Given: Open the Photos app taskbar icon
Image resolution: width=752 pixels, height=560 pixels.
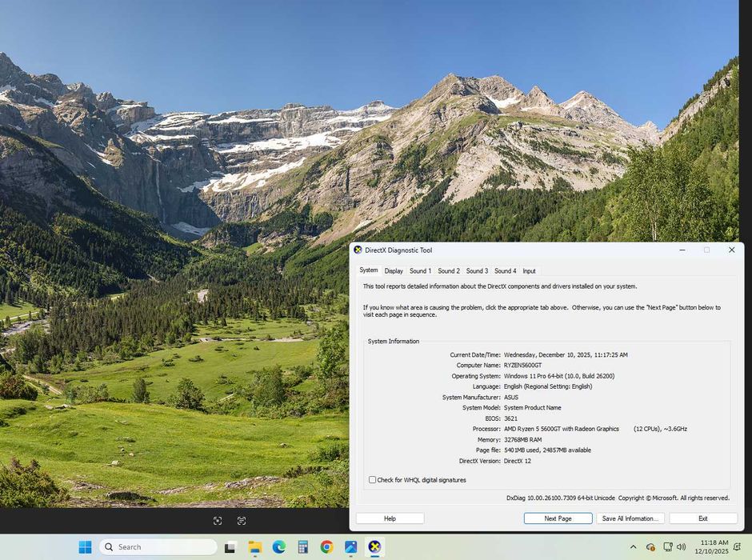Looking at the screenshot, I should coord(350,547).
